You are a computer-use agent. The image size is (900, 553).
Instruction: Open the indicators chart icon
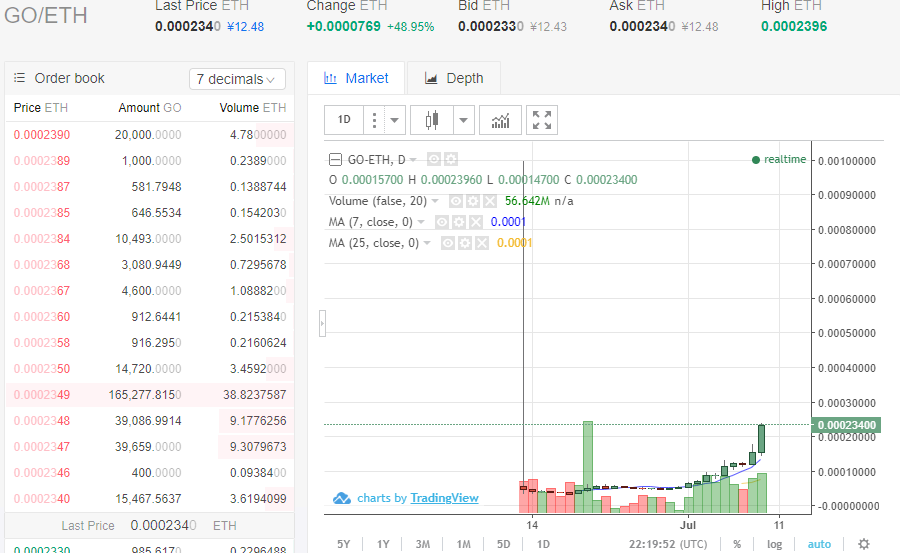click(x=500, y=120)
